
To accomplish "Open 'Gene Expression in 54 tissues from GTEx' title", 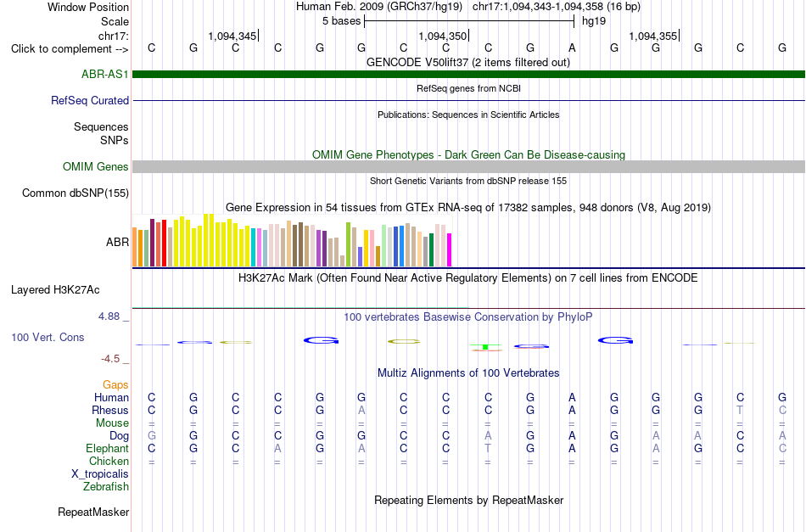I will 468,208.
